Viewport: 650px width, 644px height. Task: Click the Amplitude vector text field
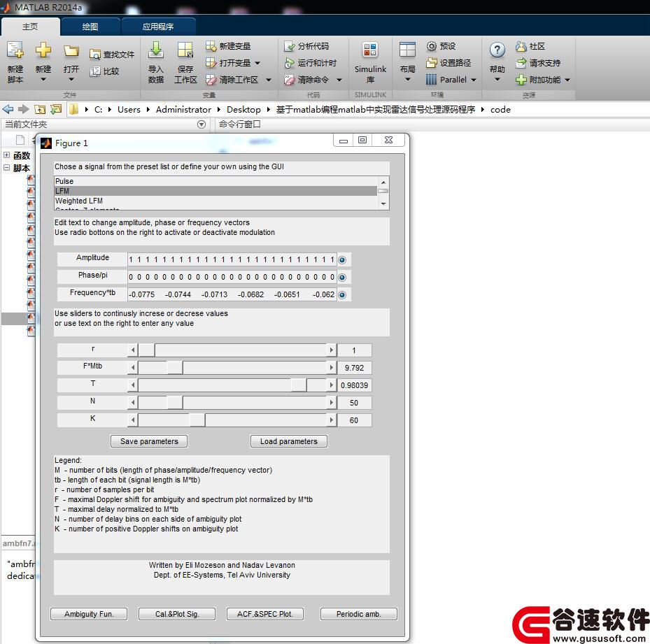point(232,260)
